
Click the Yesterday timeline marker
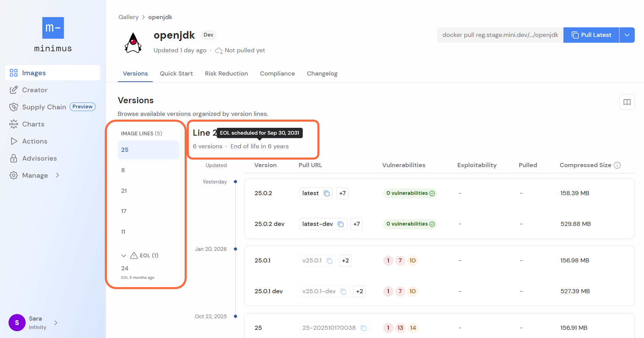[235, 182]
